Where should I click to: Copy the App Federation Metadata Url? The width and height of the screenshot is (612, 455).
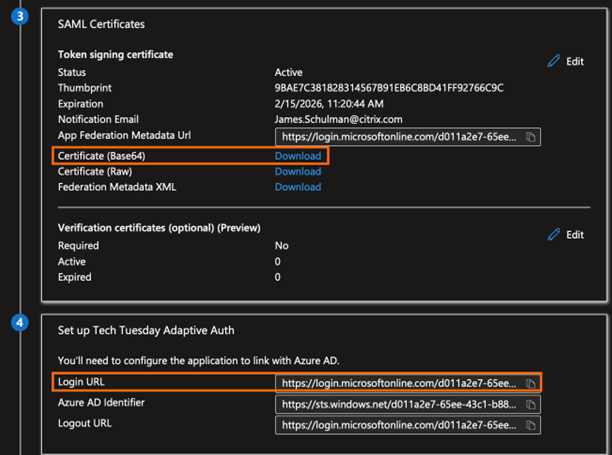click(x=532, y=136)
